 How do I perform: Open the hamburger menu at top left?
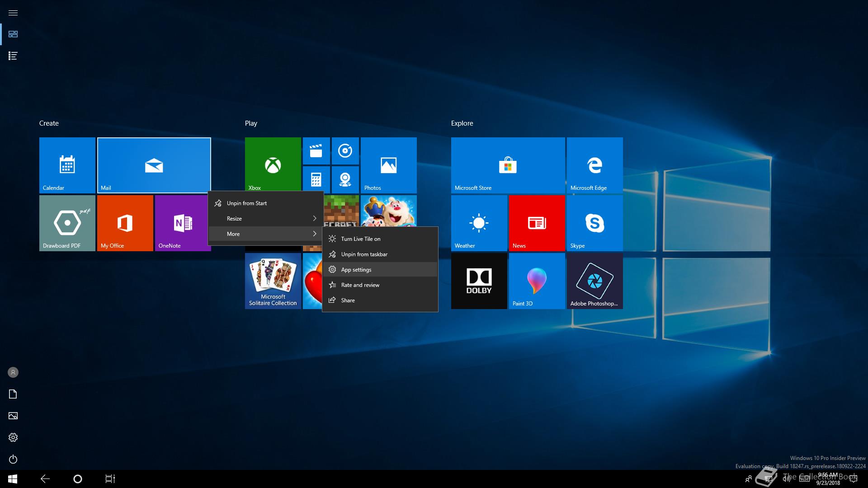pos(13,13)
